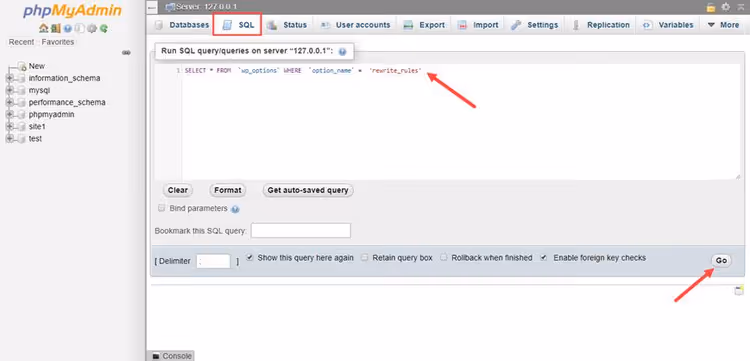
Task: Click Get auto-saved query button
Action: (308, 190)
